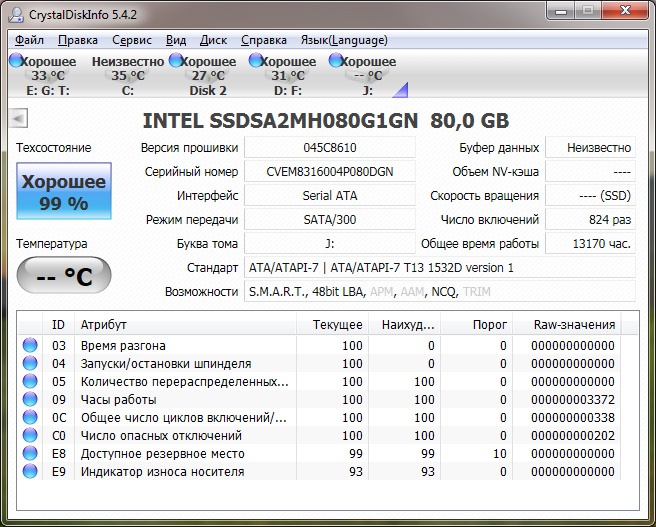Screen dimensions: 656x527
Task: Maximize the CrystalDiskInfo window
Action: coord(588,10)
